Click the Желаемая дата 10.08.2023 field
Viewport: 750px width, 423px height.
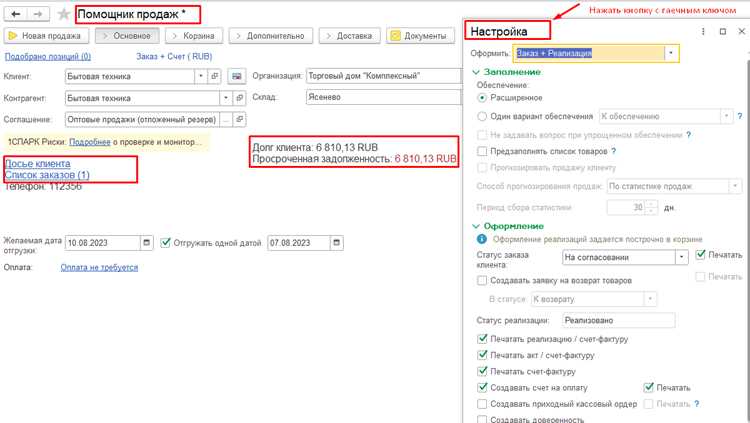(103, 243)
